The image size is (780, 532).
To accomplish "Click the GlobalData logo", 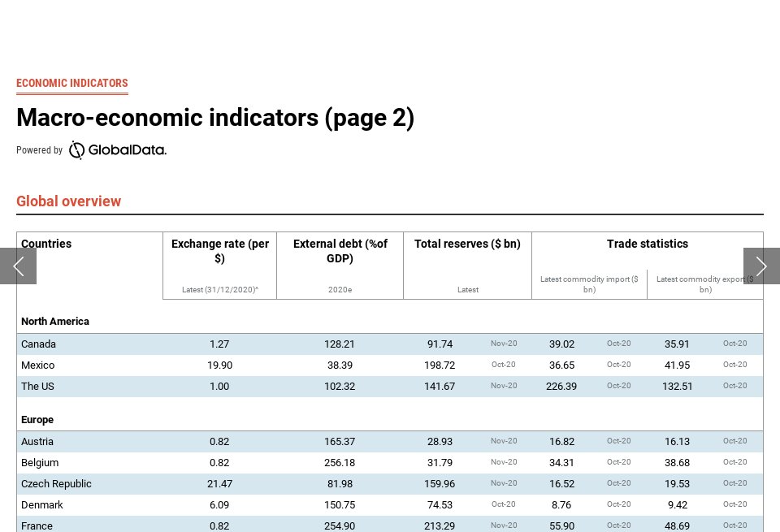I will [118, 150].
